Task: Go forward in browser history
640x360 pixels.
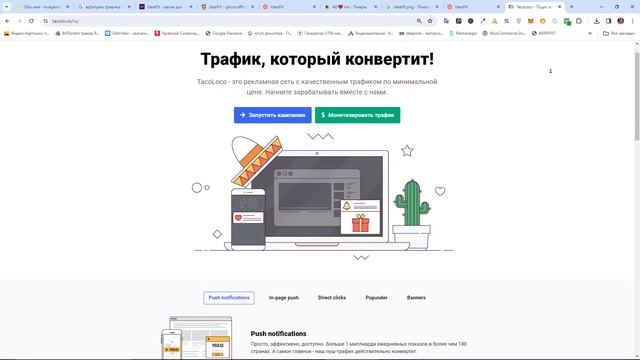Action: point(19,21)
